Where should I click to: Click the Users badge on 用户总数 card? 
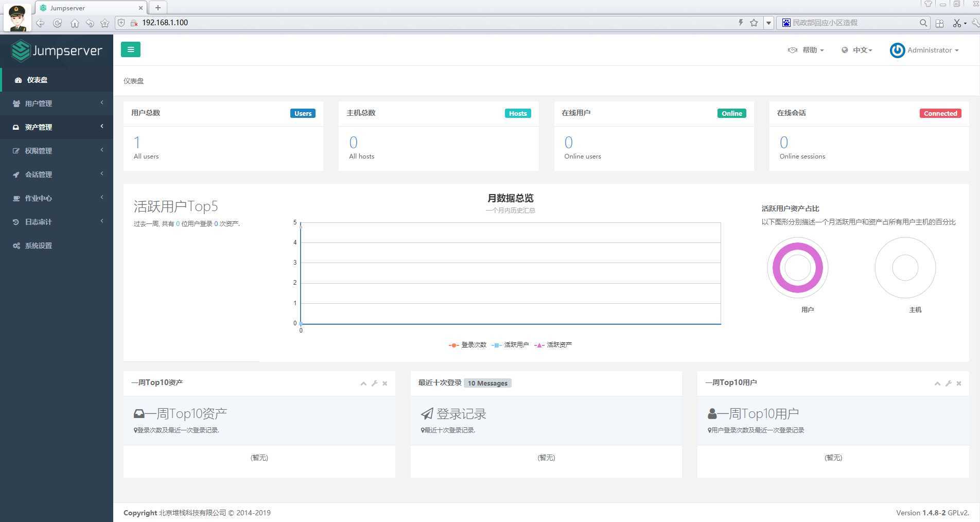point(303,113)
